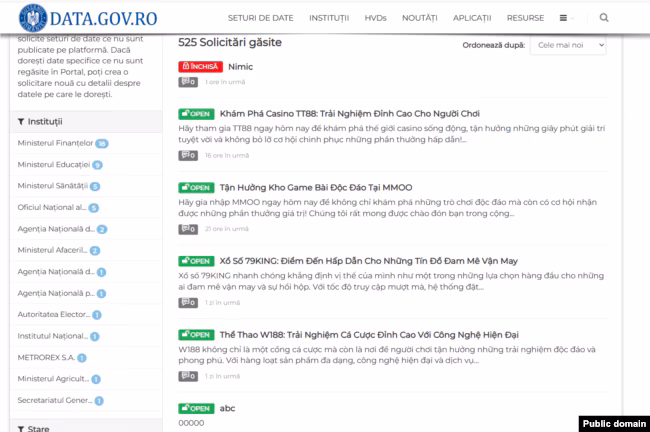Click comment icon under 79KING request
Viewport: 650px width, 432px height.
point(187,302)
